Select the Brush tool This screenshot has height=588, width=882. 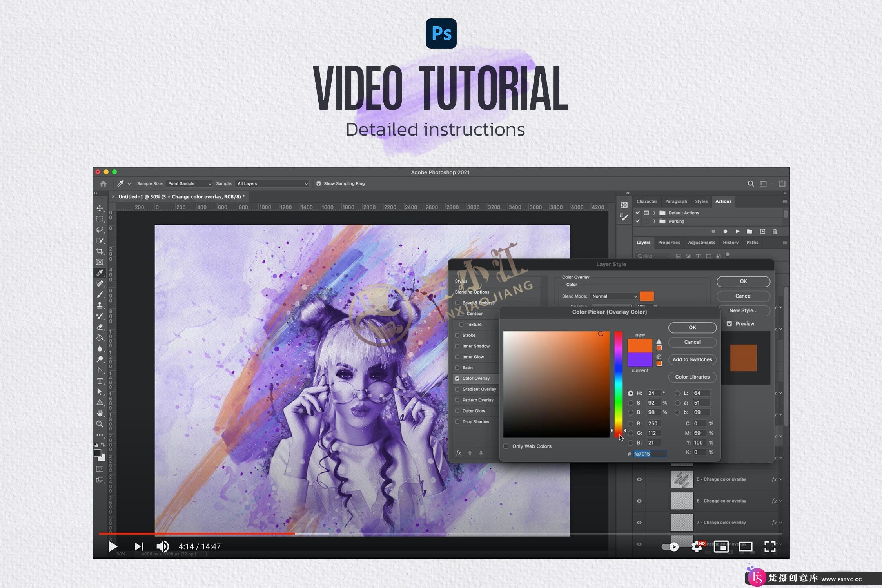pyautogui.click(x=100, y=294)
